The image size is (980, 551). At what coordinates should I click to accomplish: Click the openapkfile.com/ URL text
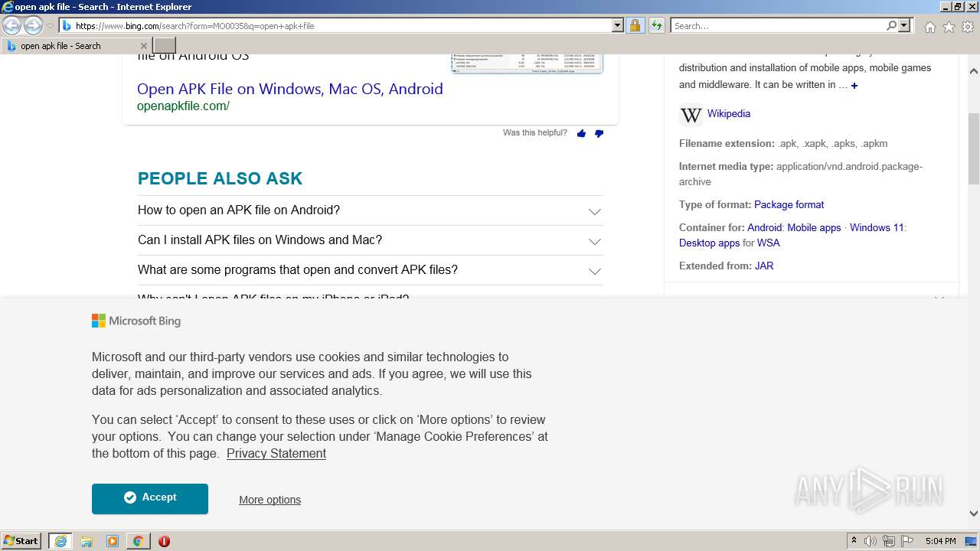point(183,106)
